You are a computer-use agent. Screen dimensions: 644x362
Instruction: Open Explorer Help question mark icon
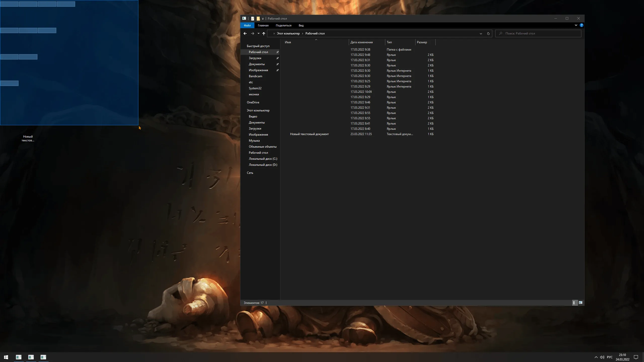tap(581, 25)
